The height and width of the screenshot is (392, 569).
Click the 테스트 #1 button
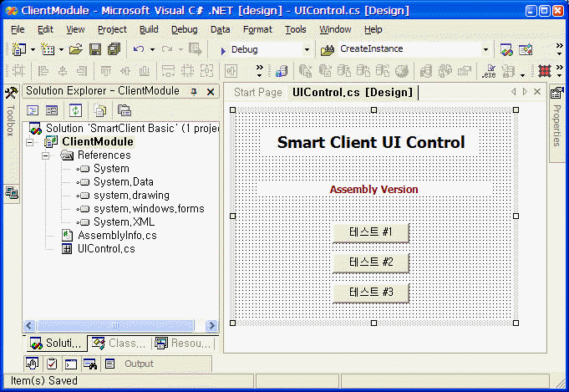pos(371,232)
